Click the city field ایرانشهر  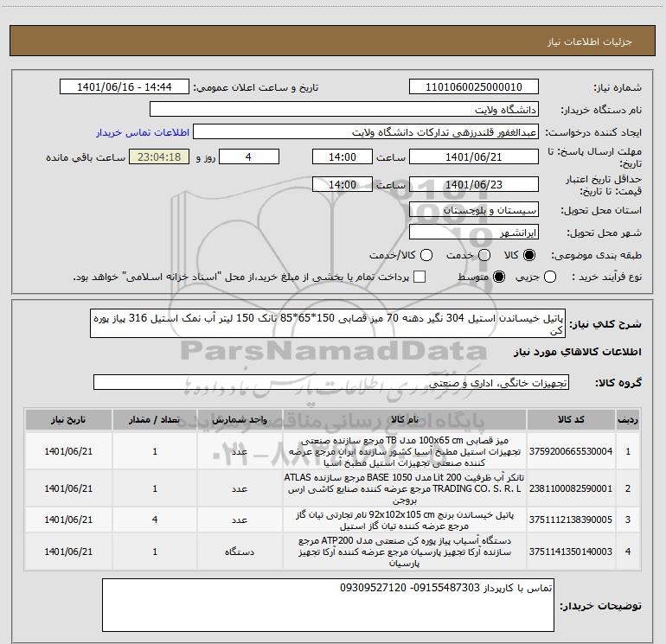[474, 232]
